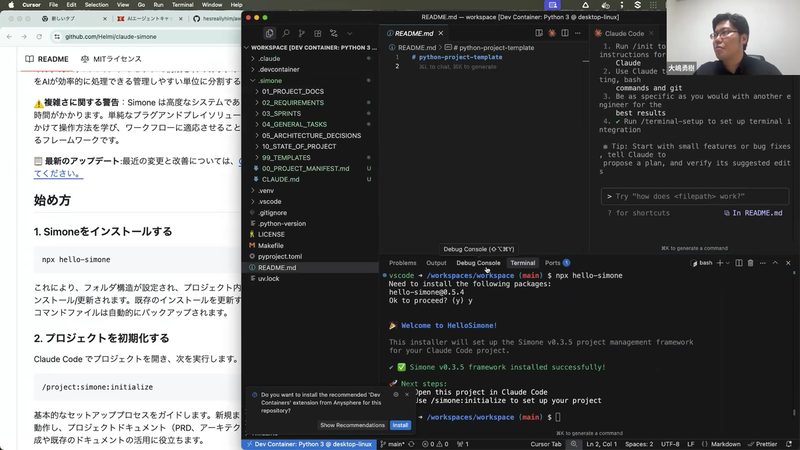Screen dimensions: 800x450
Task: Collapse the .simone folder
Action: coord(311,81)
